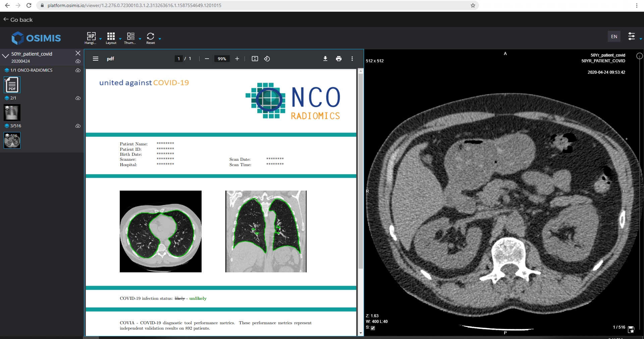Reset the viewer with Reset icon
The height and width of the screenshot is (339, 644).
[x=151, y=38]
